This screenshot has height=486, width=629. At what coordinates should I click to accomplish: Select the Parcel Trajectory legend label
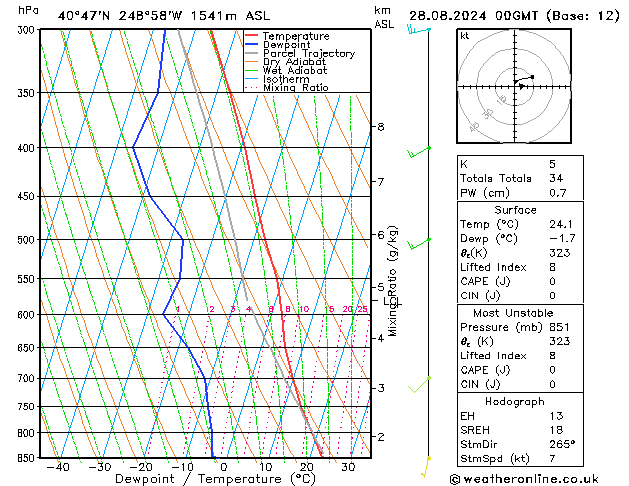click(309, 53)
